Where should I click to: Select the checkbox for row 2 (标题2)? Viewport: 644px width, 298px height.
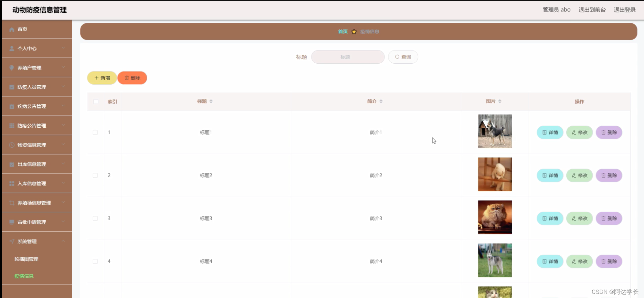point(95,175)
